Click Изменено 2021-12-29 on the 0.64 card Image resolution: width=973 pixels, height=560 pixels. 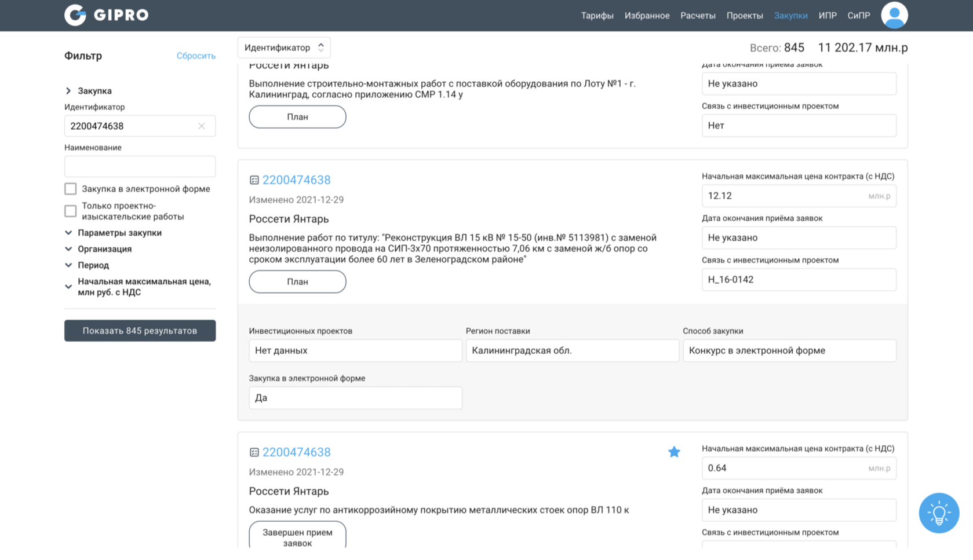coord(296,472)
